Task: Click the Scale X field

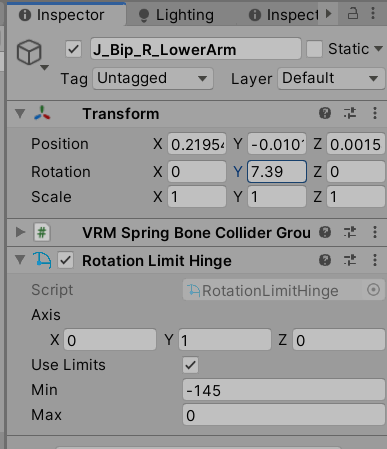Action: pos(197,197)
